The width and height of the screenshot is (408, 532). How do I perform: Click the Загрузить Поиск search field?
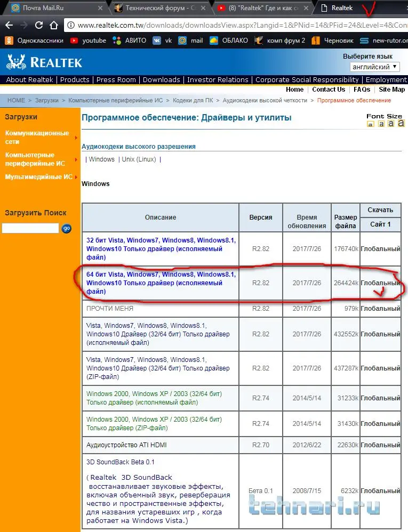[x=30, y=228]
